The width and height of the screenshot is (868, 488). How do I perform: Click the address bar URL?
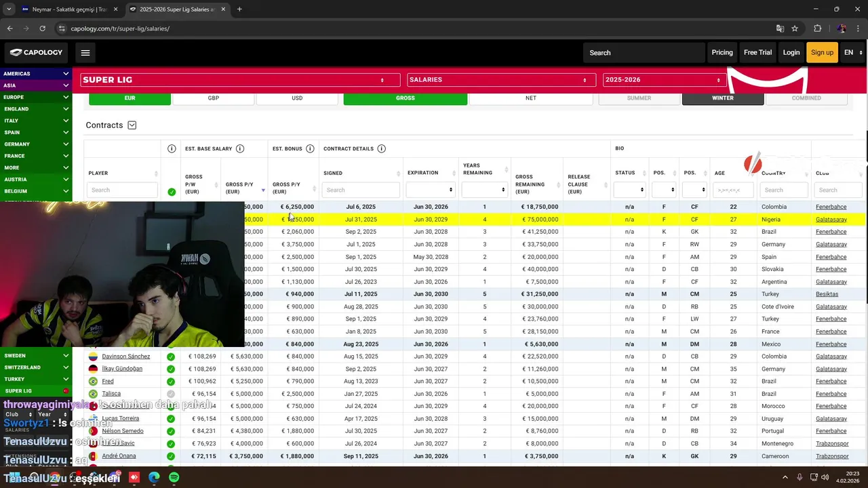120,28
